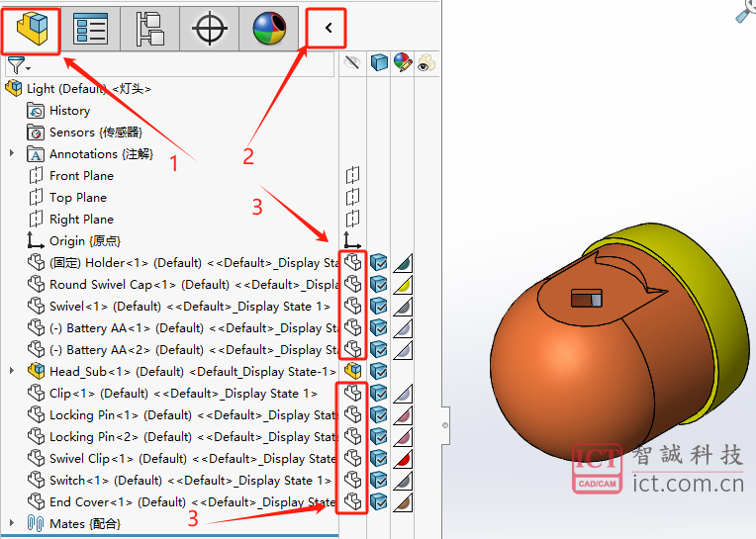This screenshot has height=539, width=756.
Task: Toggle Locking Pin<2> hide/show icon
Action: [353, 437]
